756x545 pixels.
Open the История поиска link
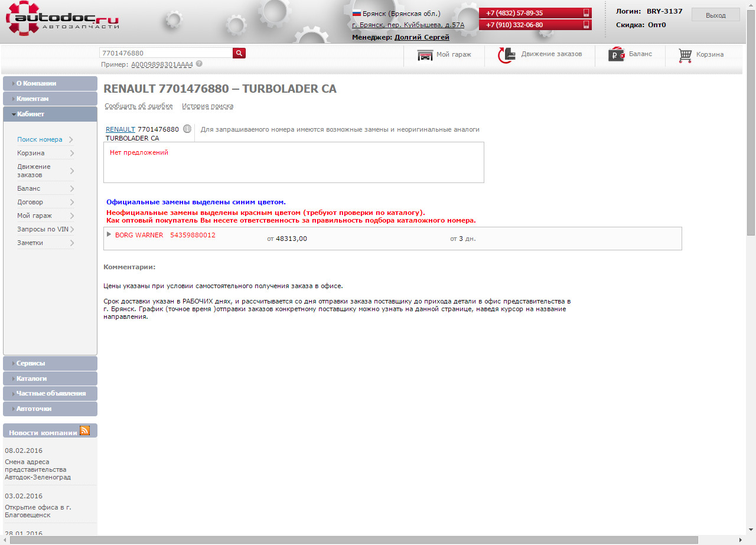(208, 106)
